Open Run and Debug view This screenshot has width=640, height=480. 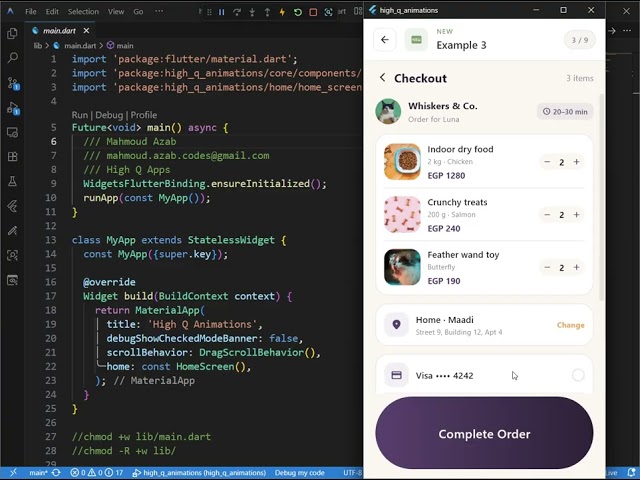click(13, 108)
